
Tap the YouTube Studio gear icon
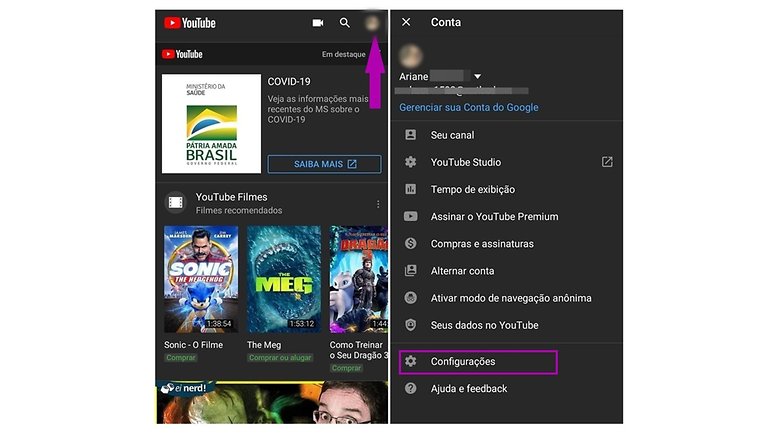[x=410, y=162]
